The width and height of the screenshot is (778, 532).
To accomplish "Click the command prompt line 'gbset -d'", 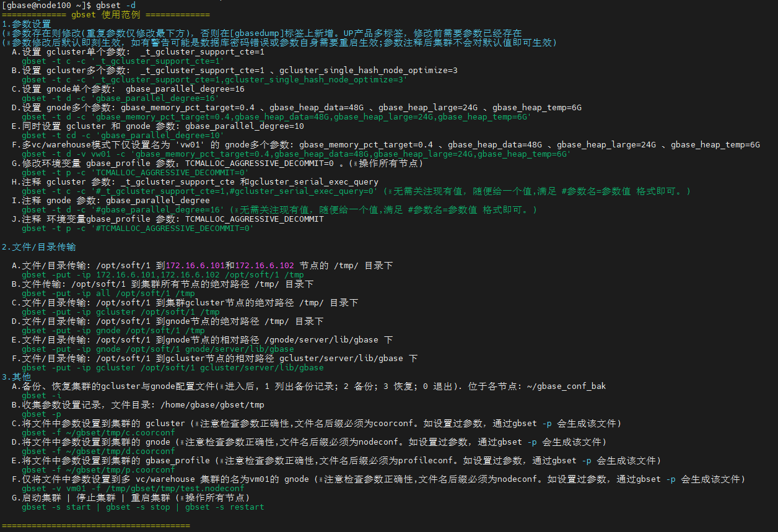I will pyautogui.click(x=69, y=5).
